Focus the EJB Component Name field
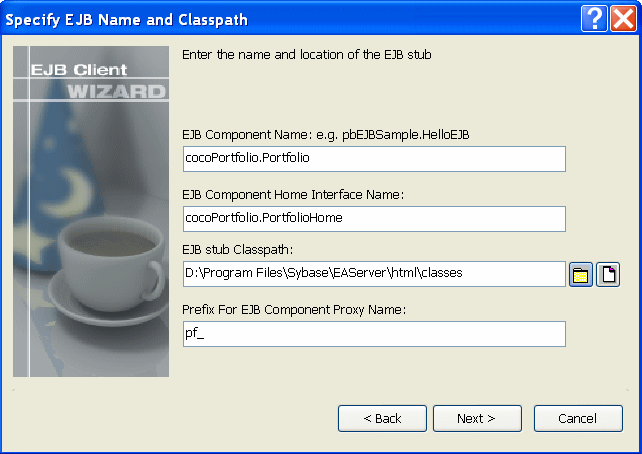Image resolution: width=642 pixels, height=454 pixels. [x=374, y=159]
